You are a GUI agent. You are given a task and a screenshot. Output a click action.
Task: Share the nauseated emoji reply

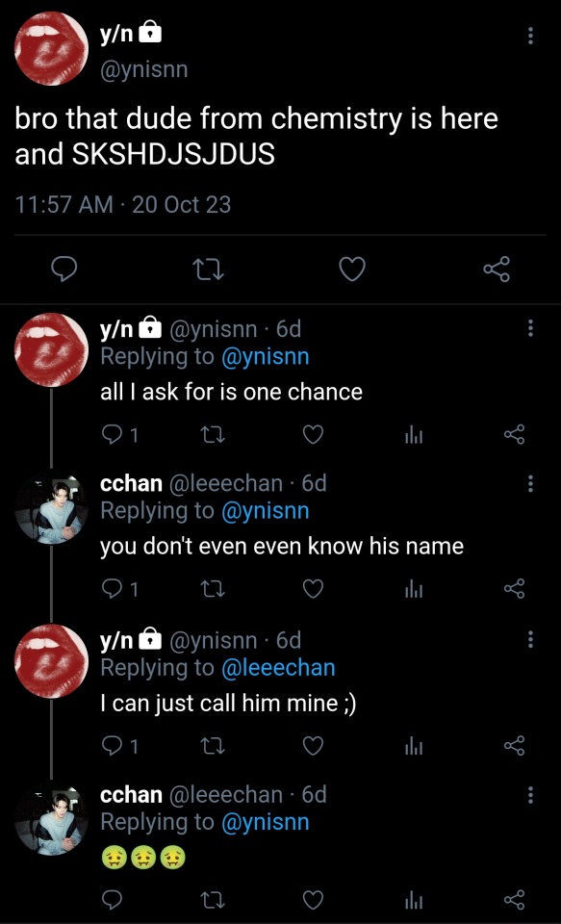click(514, 900)
